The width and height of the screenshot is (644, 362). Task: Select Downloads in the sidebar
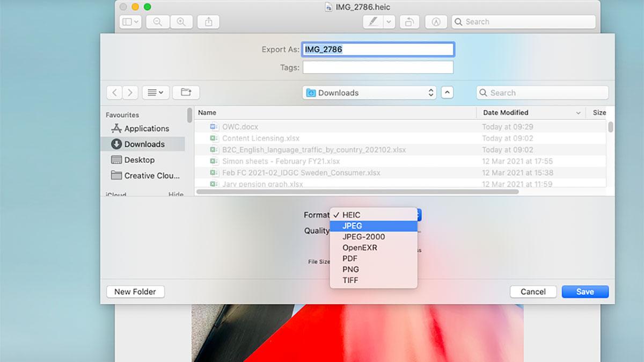click(142, 144)
